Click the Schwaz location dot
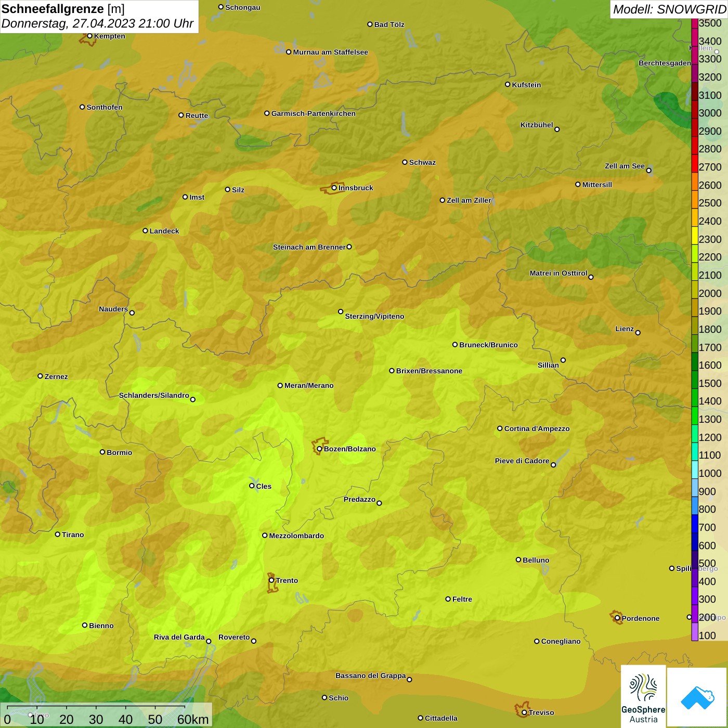728x728 pixels. [x=405, y=162]
